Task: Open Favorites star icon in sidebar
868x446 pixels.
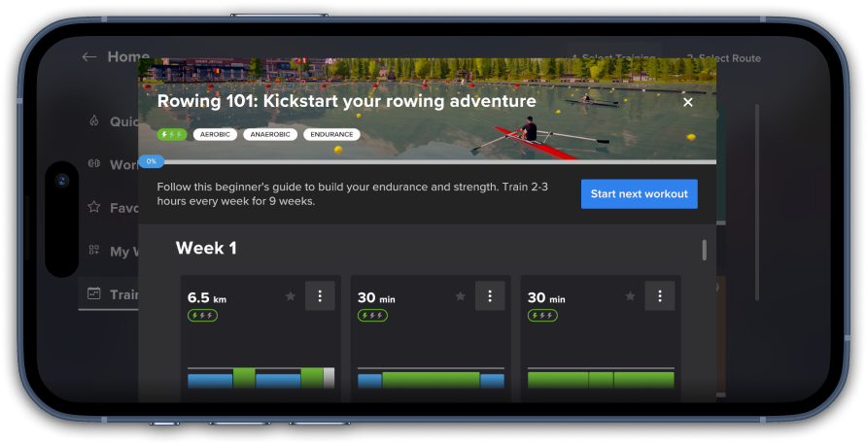Action: [x=94, y=207]
